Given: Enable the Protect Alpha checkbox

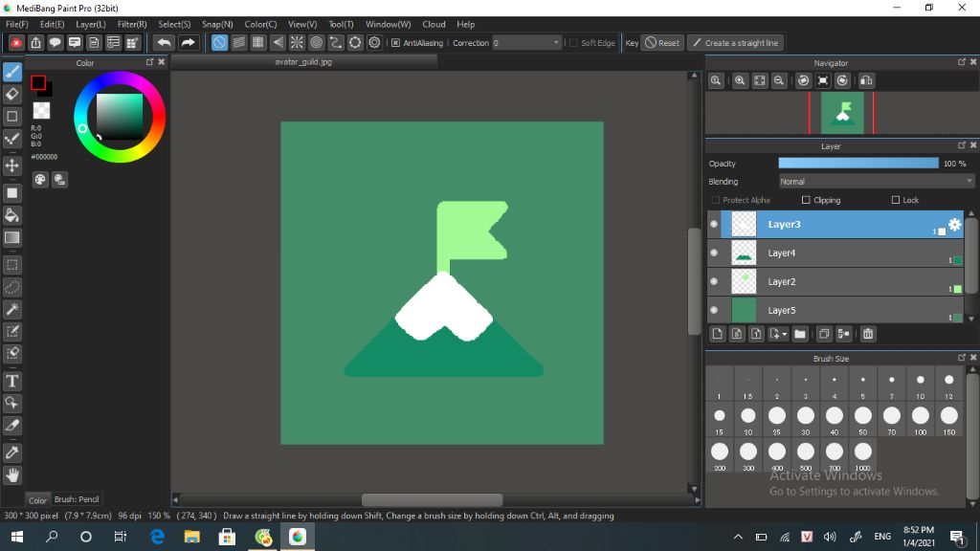Looking at the screenshot, I should point(716,200).
